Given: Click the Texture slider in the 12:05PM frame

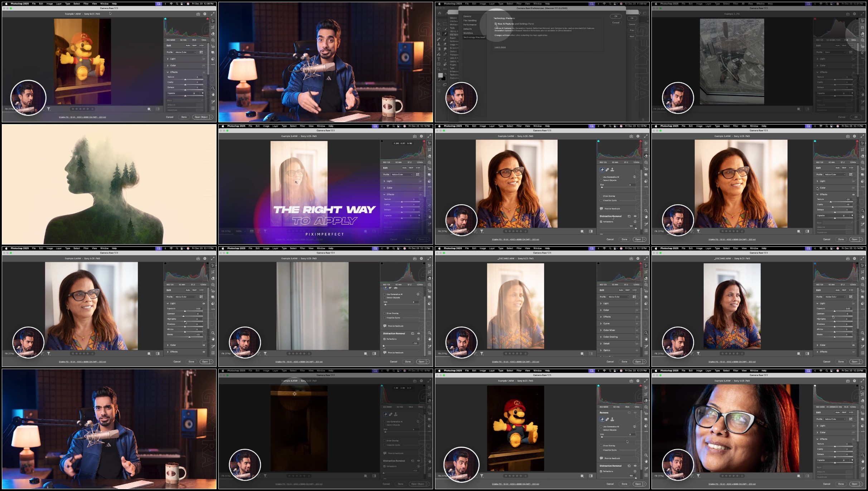Looking at the screenshot, I should point(185,79).
